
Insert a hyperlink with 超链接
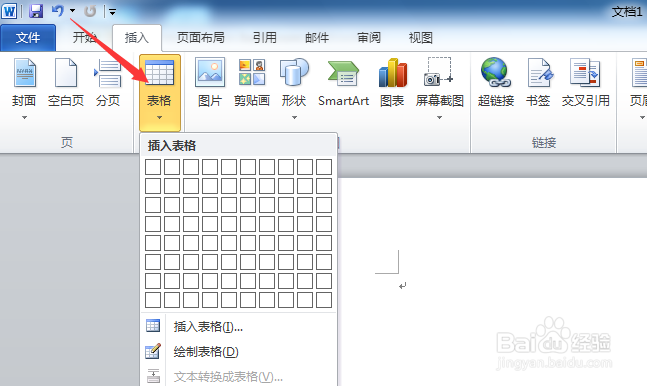pyautogui.click(x=496, y=83)
